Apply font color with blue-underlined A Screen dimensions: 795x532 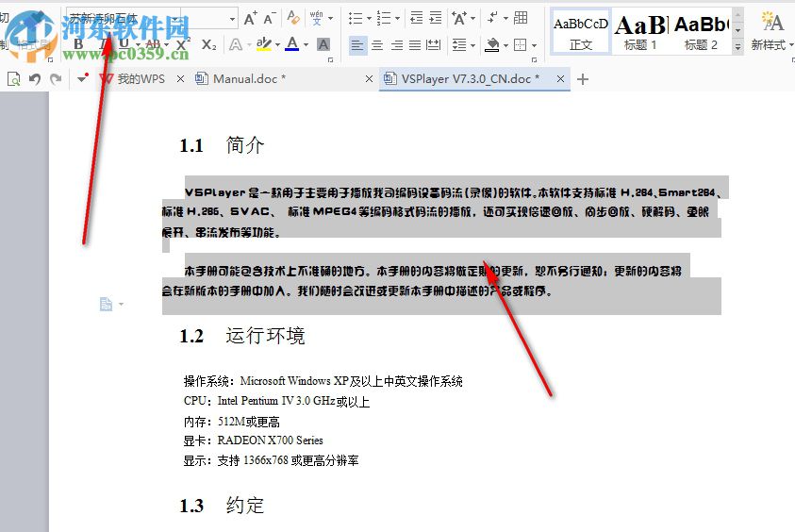[292, 44]
